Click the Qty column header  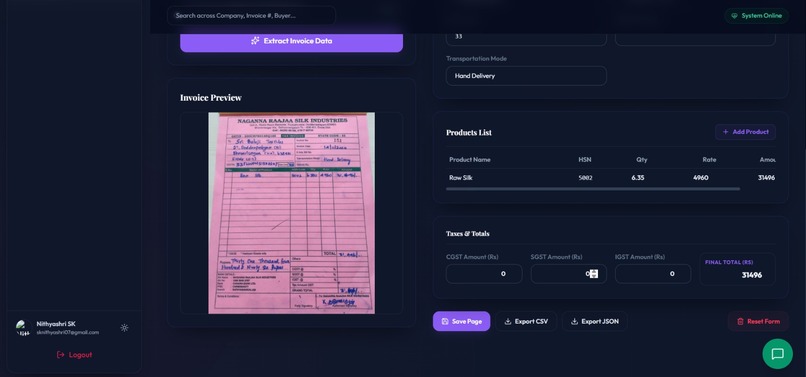point(642,159)
